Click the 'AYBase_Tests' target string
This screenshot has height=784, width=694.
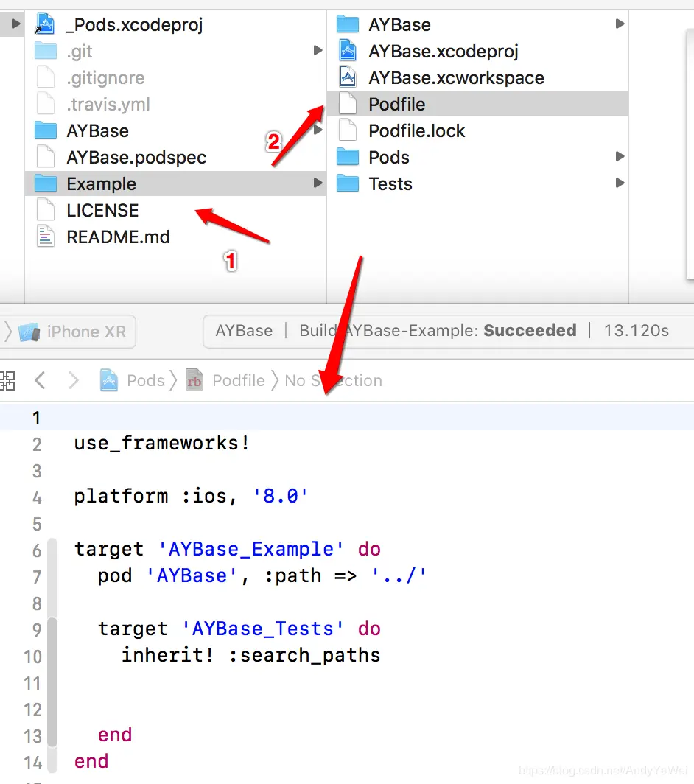(263, 629)
